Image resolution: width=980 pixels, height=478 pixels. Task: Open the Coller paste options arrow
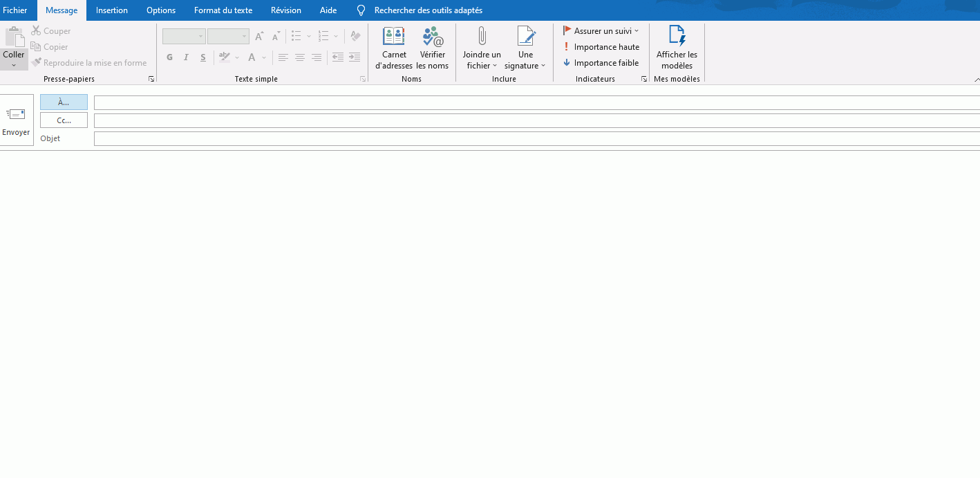[14, 65]
